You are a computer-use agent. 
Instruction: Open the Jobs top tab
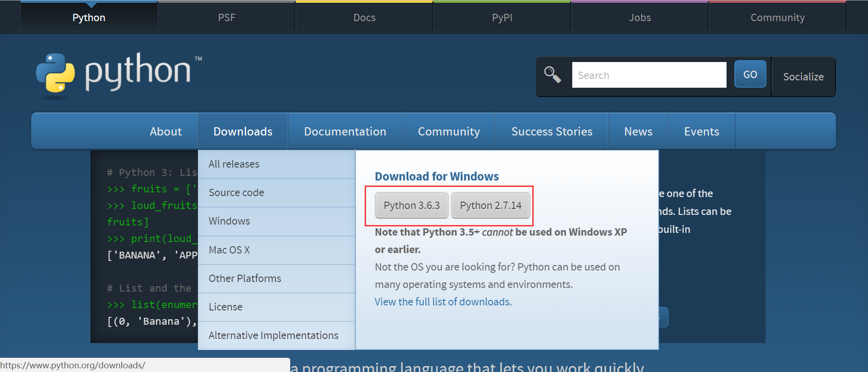tap(640, 17)
